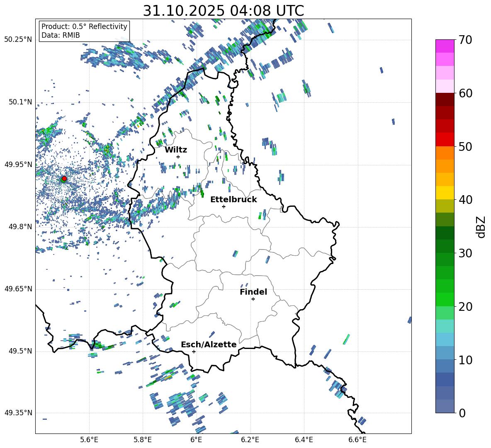The width and height of the screenshot is (491, 448).
Task: Click the 50 tick label on colorbar
Action: (x=465, y=146)
